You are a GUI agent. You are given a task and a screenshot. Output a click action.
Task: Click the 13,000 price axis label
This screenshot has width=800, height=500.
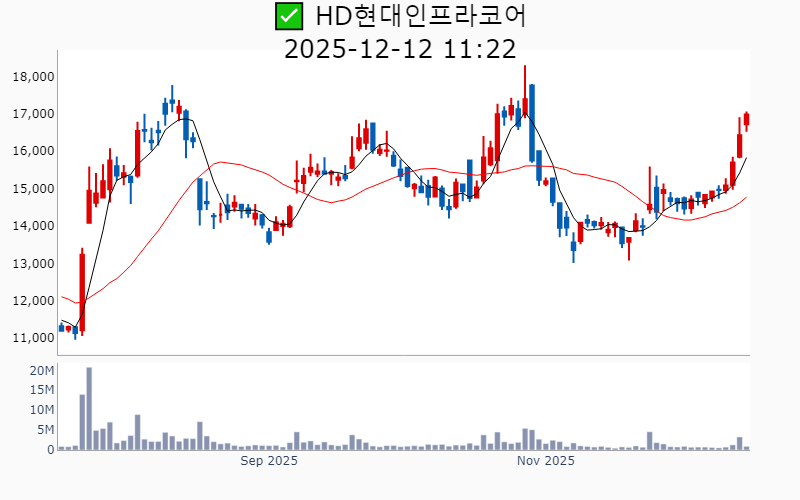click(34, 263)
